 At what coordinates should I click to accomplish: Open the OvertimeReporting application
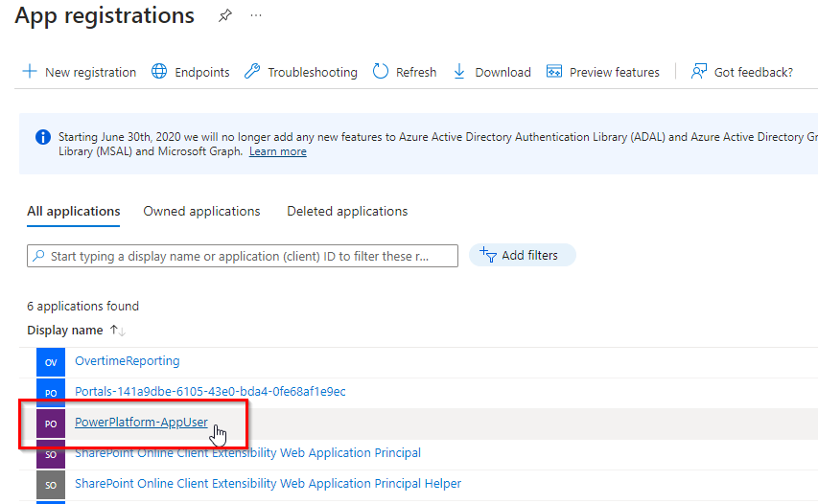coord(128,360)
